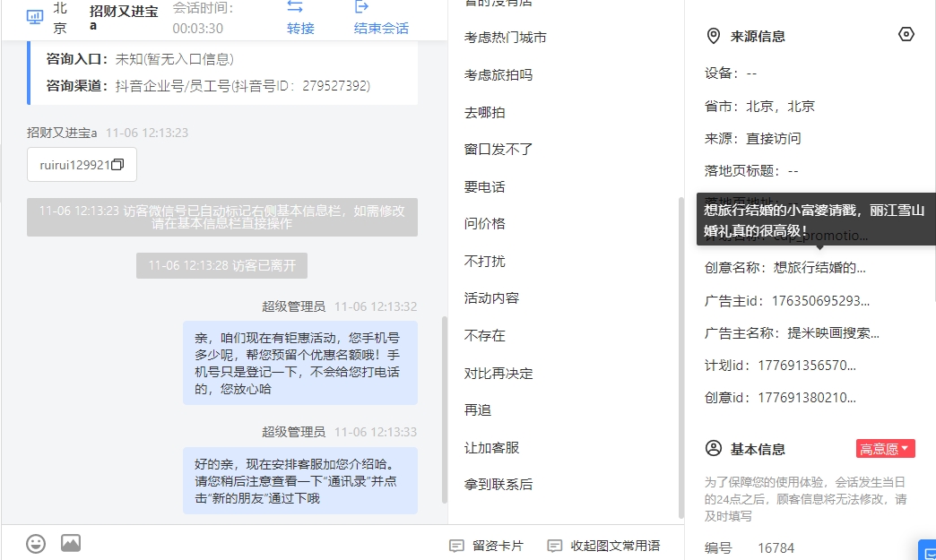The image size is (936, 560).
Task: Click the visitor name 招财又进宝a in the header
Action: pyautogui.click(x=124, y=17)
